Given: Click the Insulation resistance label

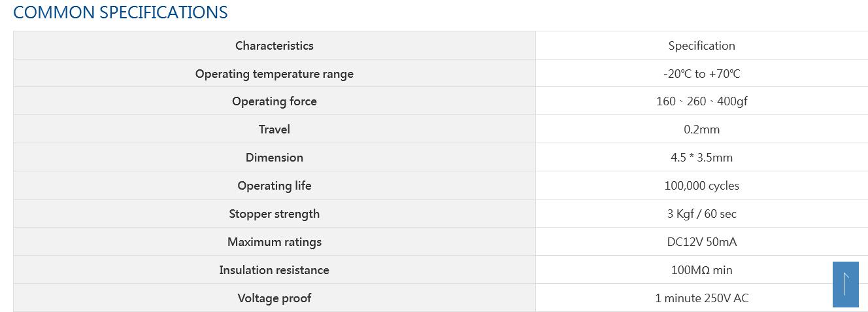Looking at the screenshot, I should click(275, 270).
